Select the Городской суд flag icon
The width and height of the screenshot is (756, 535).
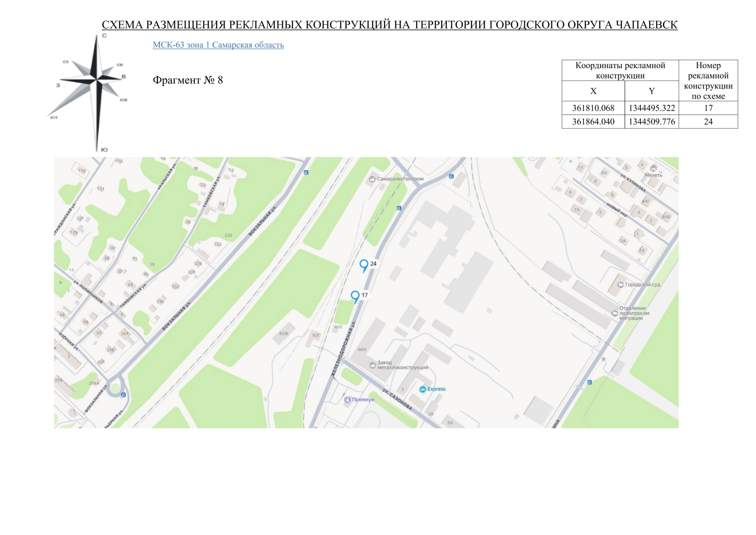(x=620, y=285)
